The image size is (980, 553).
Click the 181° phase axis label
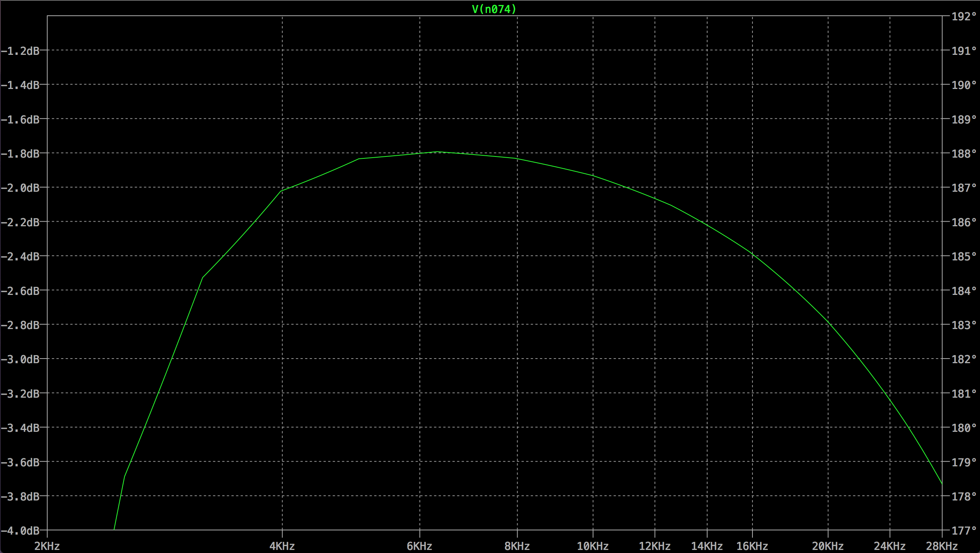964,393
